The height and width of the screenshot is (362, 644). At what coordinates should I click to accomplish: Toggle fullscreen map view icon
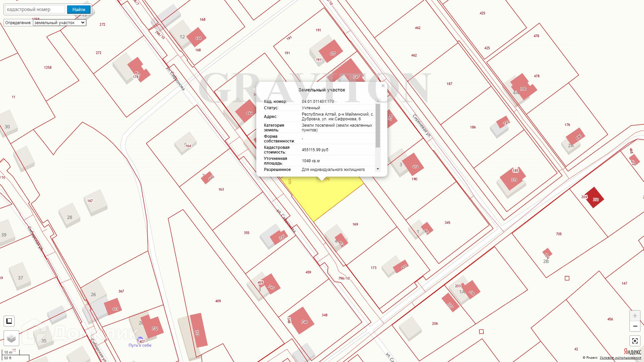tap(635, 341)
